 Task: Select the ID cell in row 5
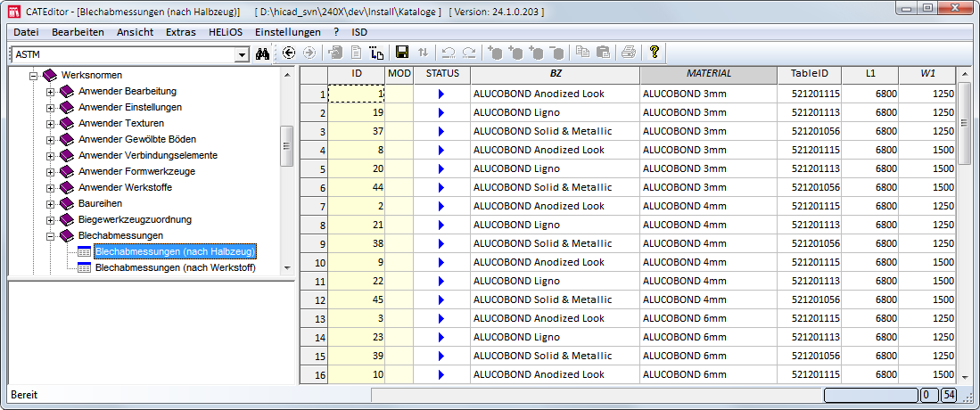point(357,168)
